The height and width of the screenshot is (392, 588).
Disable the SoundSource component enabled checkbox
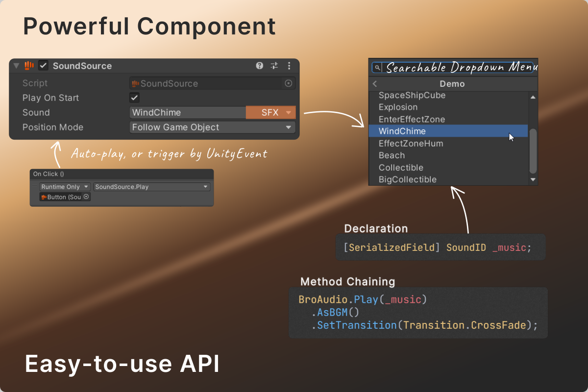[43, 66]
